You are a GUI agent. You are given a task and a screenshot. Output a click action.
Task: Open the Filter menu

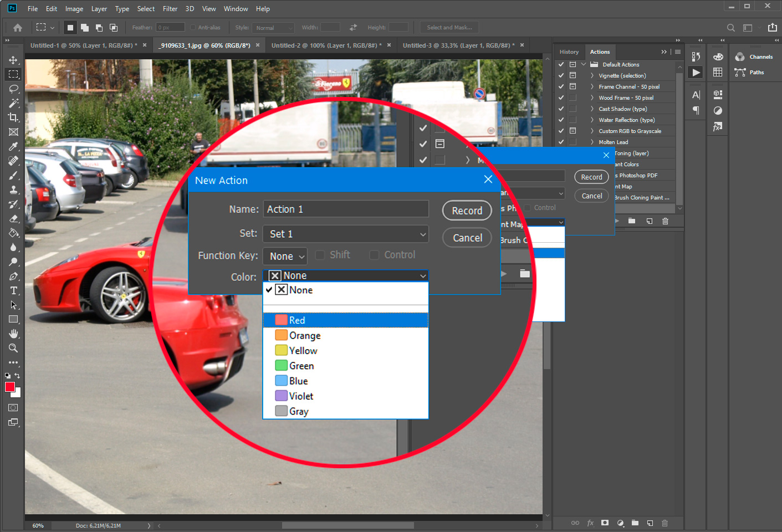click(x=170, y=8)
